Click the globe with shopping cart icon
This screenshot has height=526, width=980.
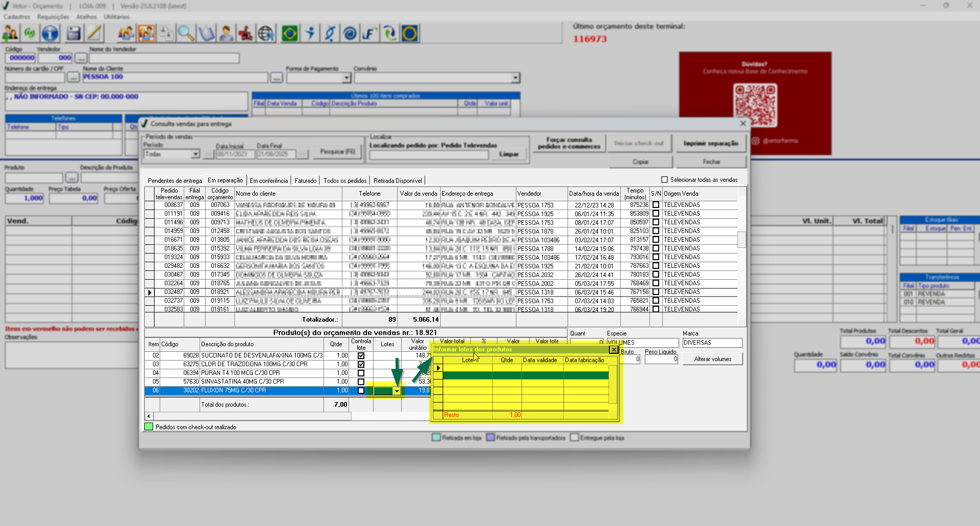click(x=266, y=34)
